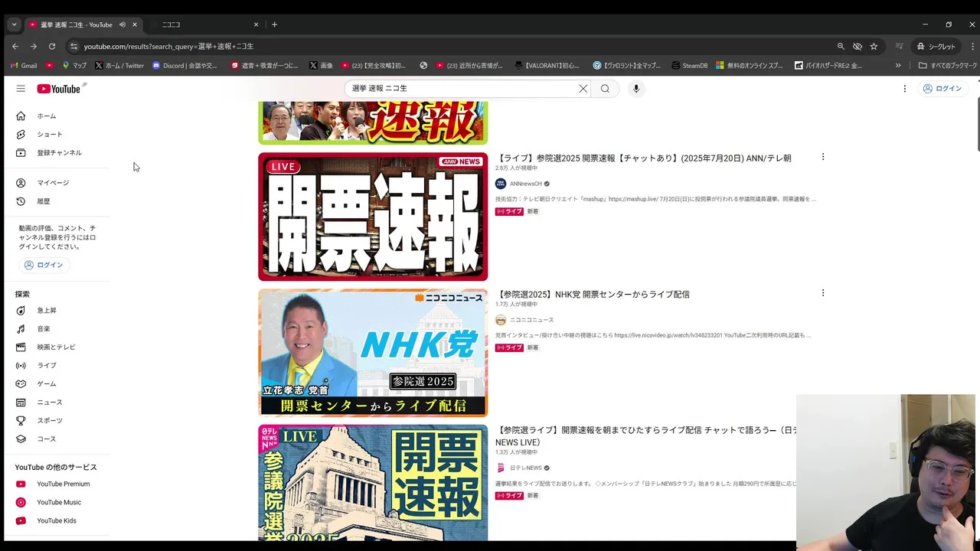Click ANNnewsCH channel avatar
Screen dimensions: 980x551
tap(501, 184)
